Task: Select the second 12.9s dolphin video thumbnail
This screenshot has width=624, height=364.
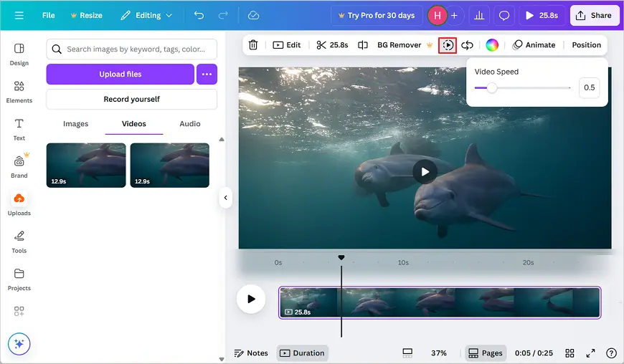Action: 170,166
